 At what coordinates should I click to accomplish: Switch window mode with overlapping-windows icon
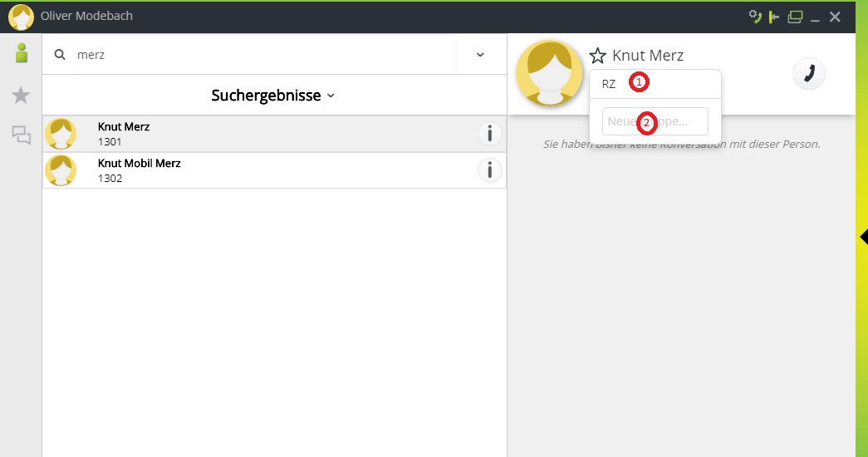click(x=795, y=17)
